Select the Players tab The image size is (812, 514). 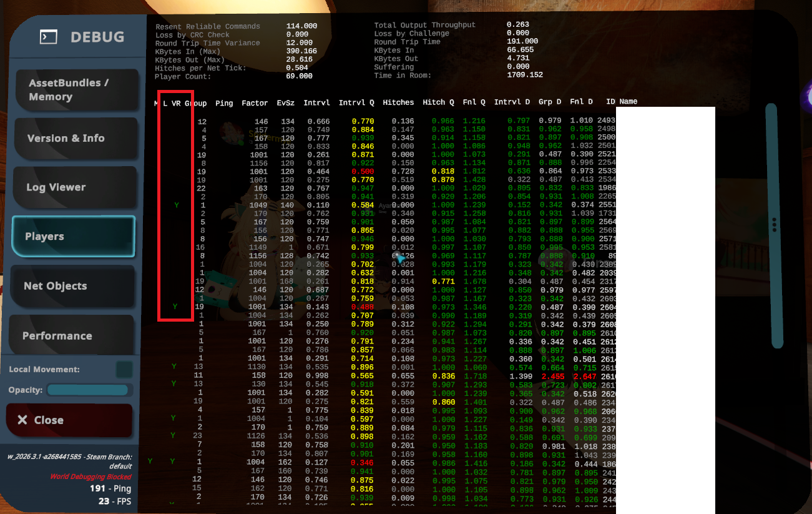74,237
